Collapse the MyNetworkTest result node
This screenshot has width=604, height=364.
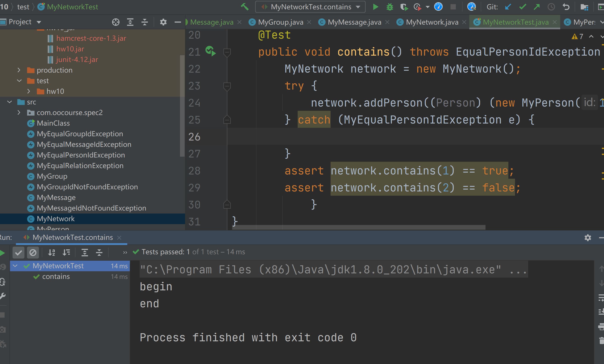click(x=15, y=266)
